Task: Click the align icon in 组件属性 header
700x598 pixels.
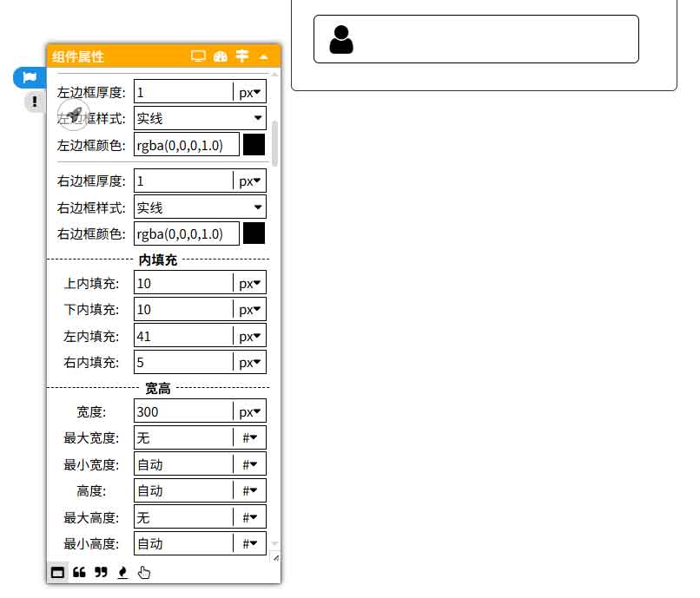Action: coord(242,56)
